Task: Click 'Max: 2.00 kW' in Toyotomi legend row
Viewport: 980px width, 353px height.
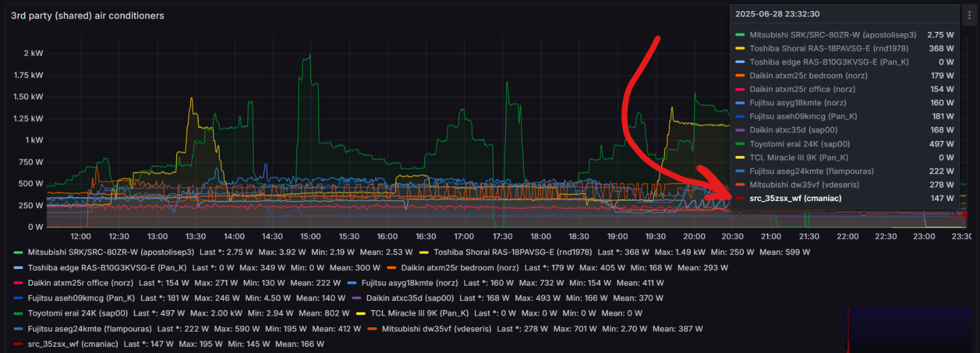Action: click(216, 313)
